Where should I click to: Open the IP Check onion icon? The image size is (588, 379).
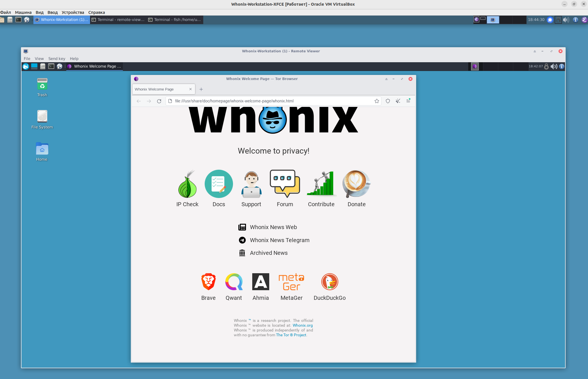(x=187, y=184)
